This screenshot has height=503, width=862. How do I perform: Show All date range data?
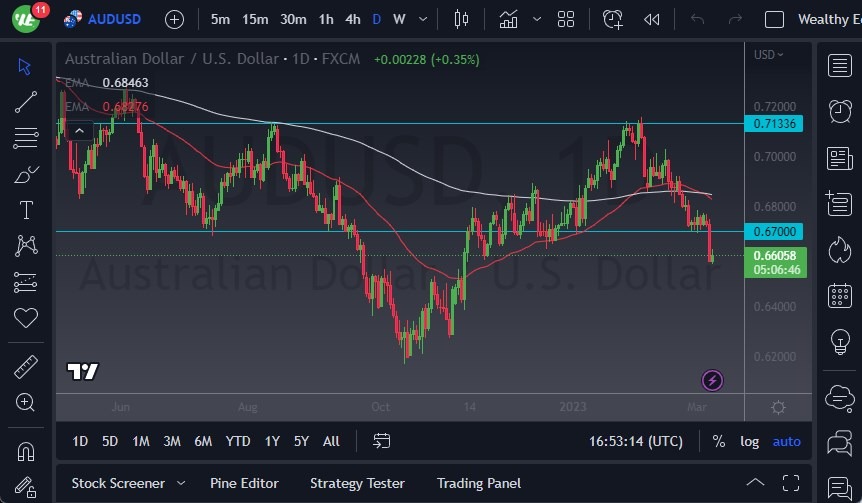(x=331, y=441)
